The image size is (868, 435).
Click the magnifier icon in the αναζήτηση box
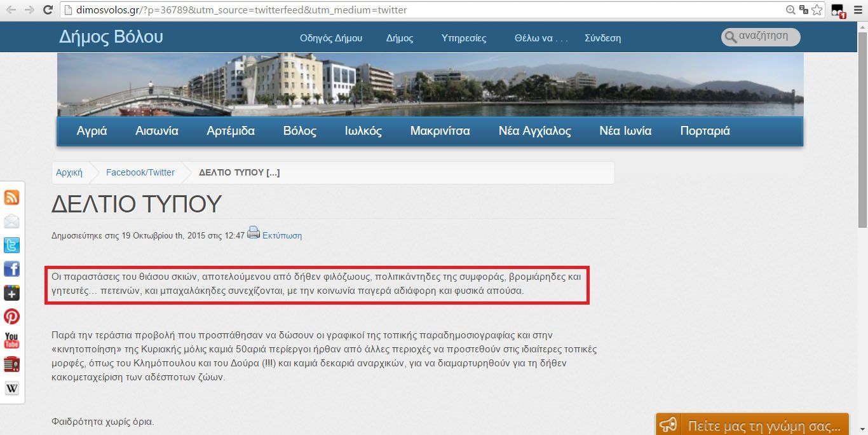(730, 37)
